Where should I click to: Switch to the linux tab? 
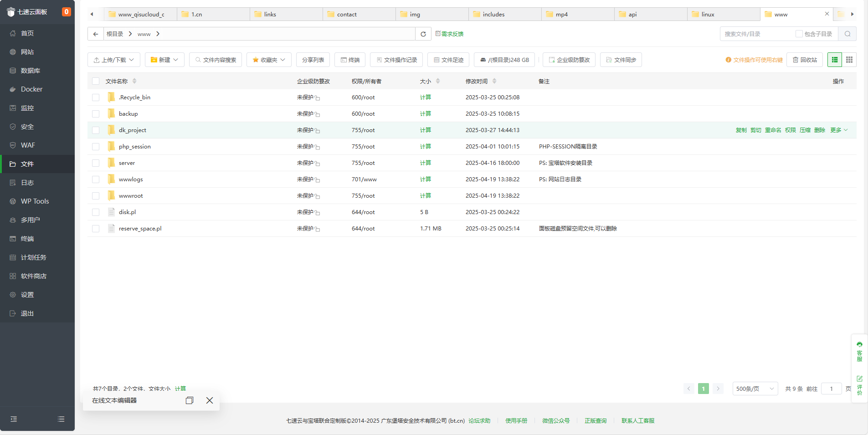[x=724, y=14]
